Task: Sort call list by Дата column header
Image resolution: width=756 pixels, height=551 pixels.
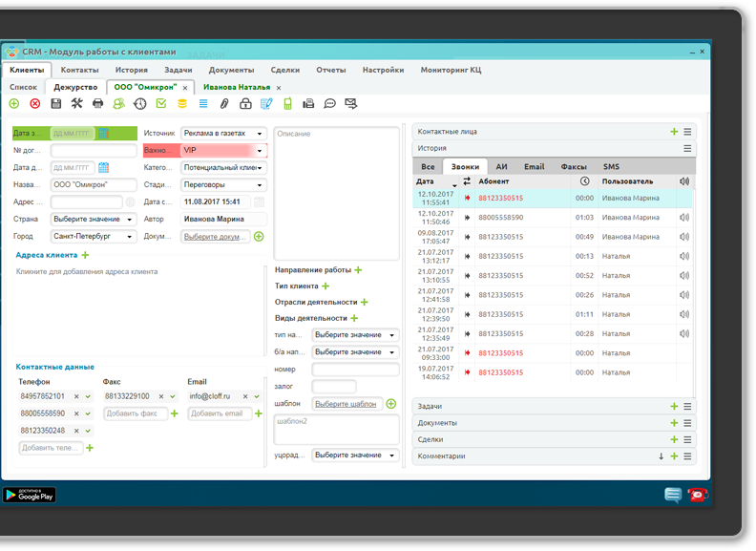Action: [436, 181]
